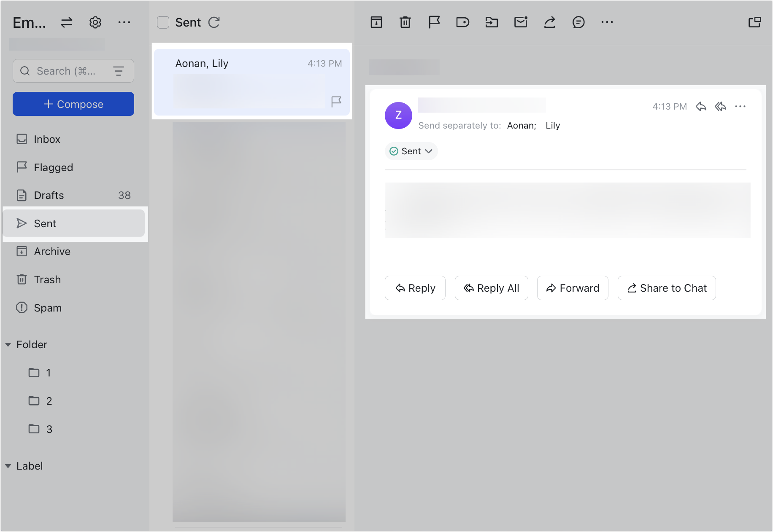Delete this message using the trash icon
This screenshot has width=773, height=532.
405,22
